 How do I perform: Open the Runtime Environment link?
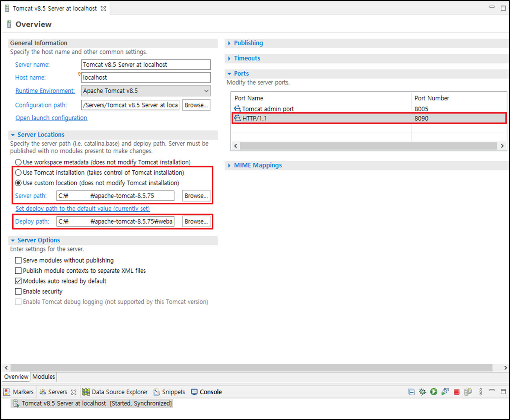click(45, 91)
